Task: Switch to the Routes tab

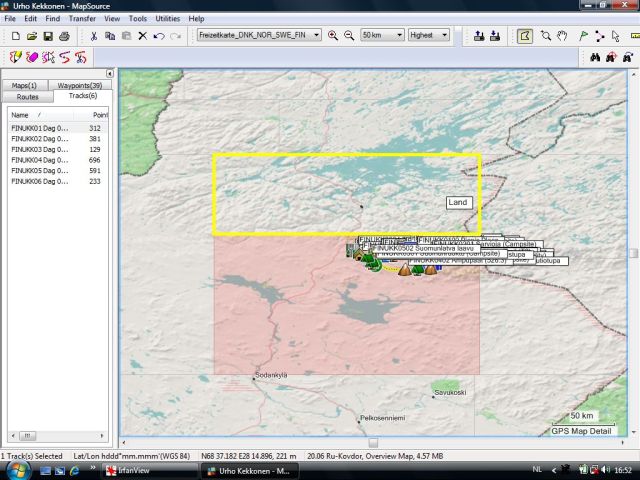Action: (x=27, y=97)
